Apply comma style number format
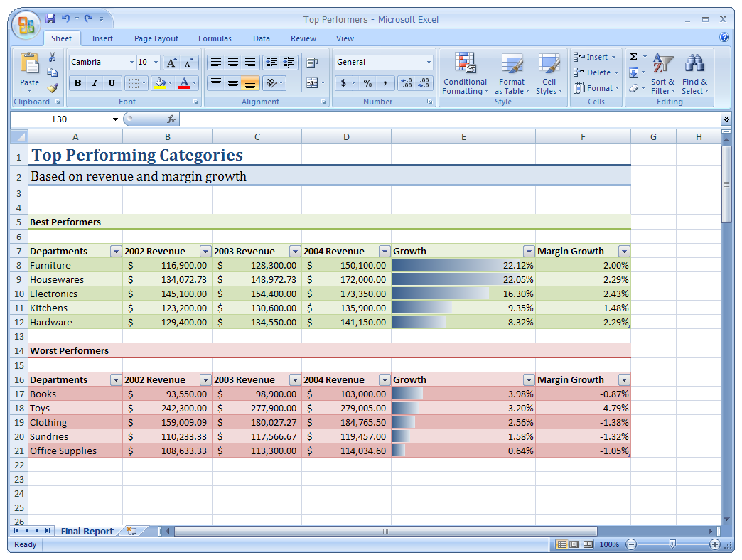This screenshot has height=560, width=742. tap(385, 83)
